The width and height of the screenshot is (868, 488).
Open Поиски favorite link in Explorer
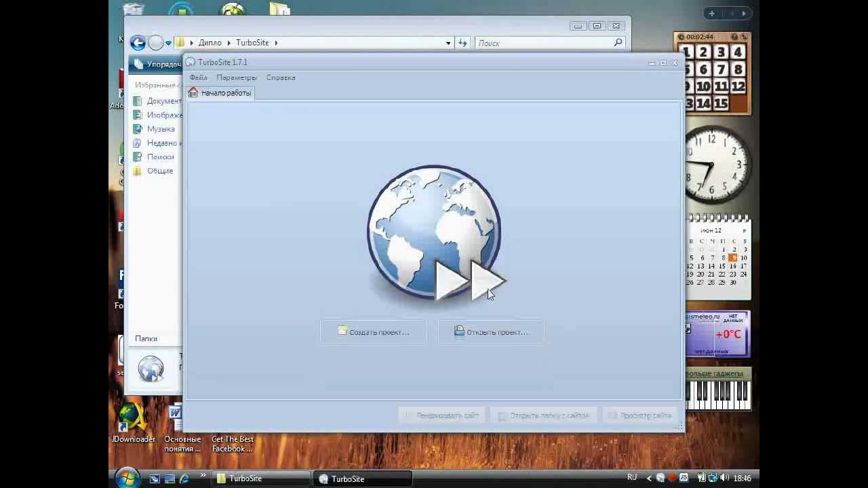click(x=161, y=157)
